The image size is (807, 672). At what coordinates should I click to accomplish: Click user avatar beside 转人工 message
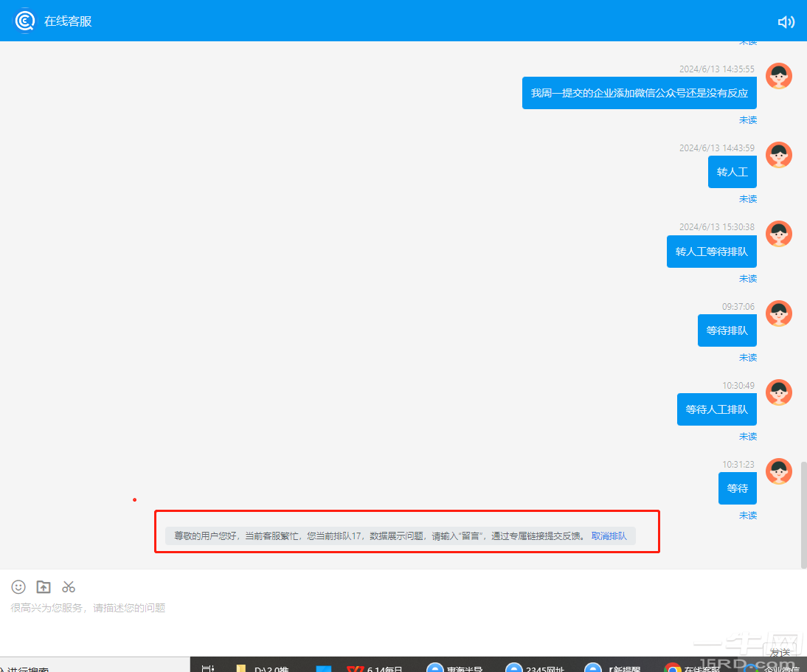click(778, 155)
